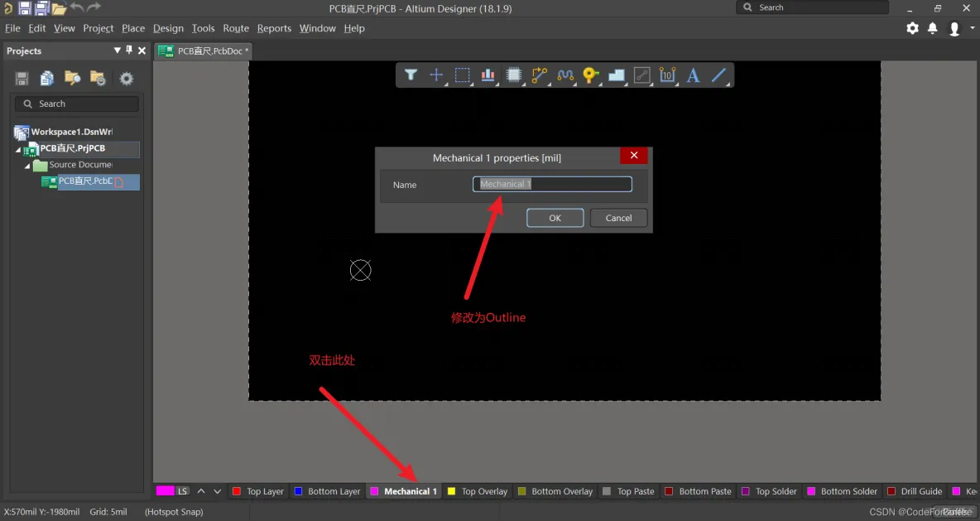Image resolution: width=980 pixels, height=521 pixels.
Task: Open a file with folder icon
Action: [60, 9]
